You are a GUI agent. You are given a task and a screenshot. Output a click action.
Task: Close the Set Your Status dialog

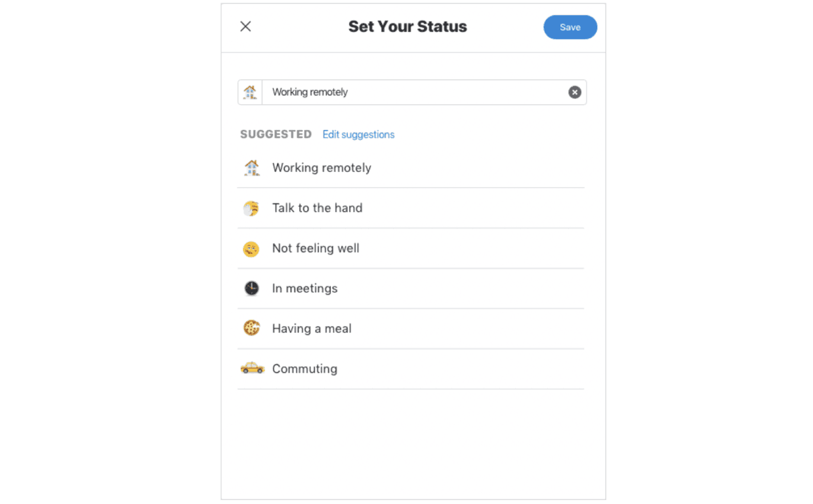(x=245, y=26)
